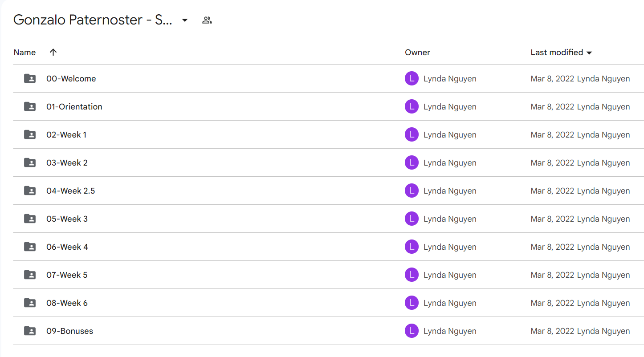This screenshot has width=644, height=357.
Task: Open the folder title dropdown arrow
Action: coord(185,20)
